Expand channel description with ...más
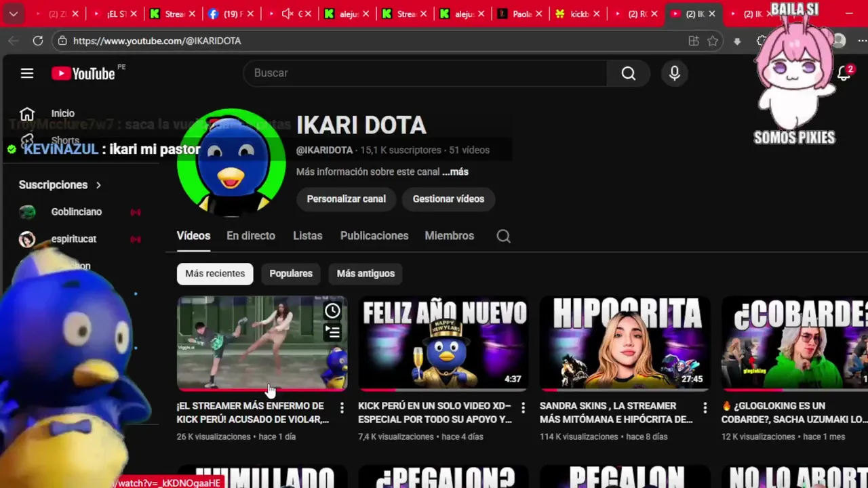Viewport: 868px width, 488px height. [x=456, y=172]
